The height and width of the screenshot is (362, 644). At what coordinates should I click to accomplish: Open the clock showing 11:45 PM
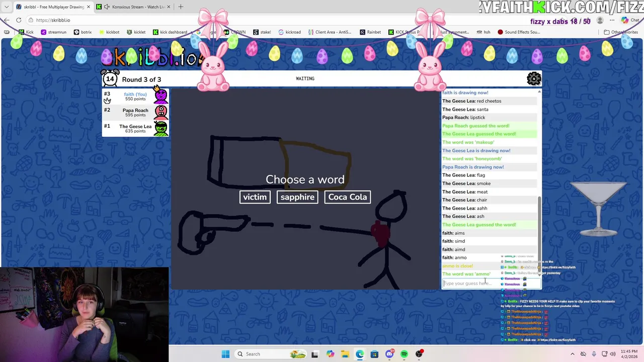point(629,354)
